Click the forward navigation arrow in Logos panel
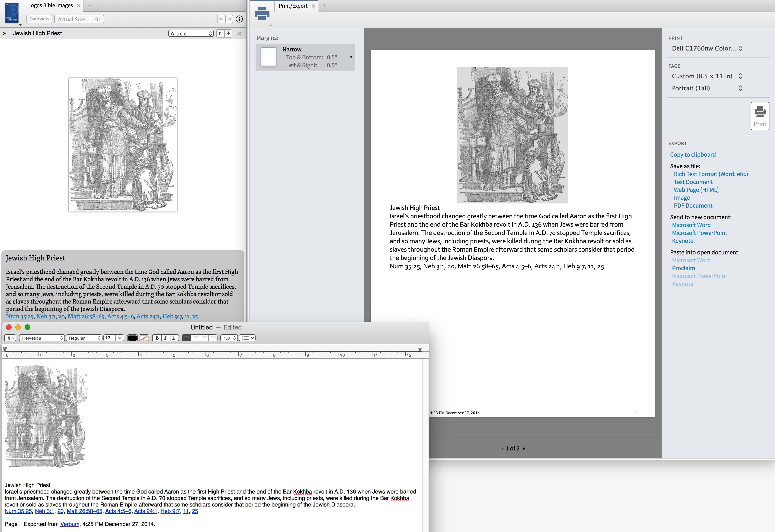The height and width of the screenshot is (532, 775). point(230,19)
